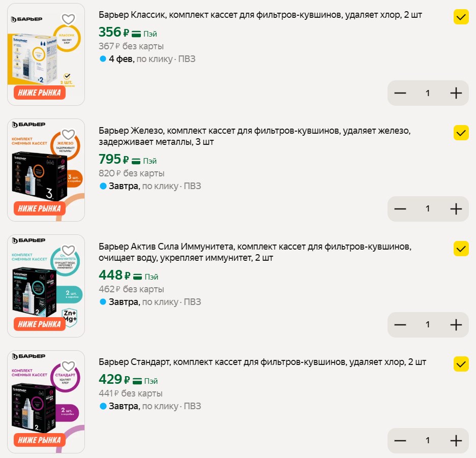The image size is (476, 458).
Task: Toggle Барьер Актив Сила Иммунитета checkbox
Action: (461, 249)
